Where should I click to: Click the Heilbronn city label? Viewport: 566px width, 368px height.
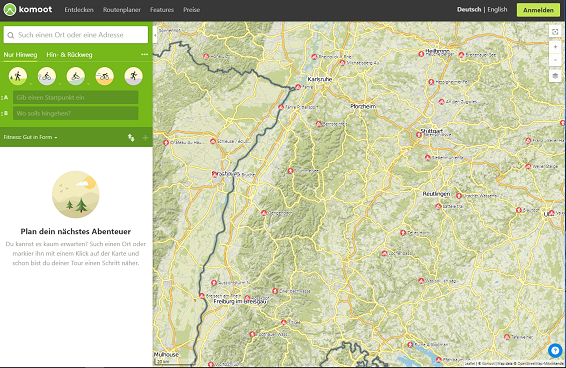pos(437,51)
